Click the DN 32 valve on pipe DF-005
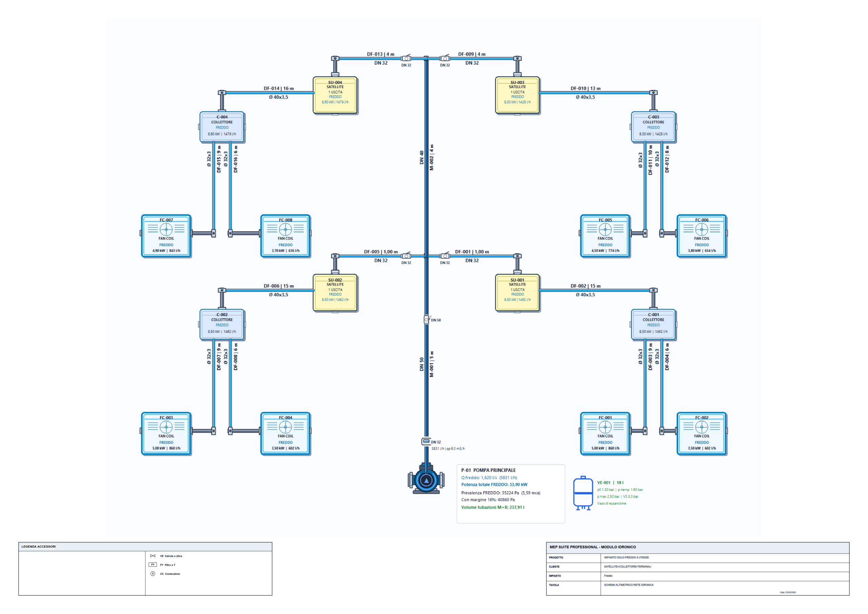This screenshot has height=614, width=868. [x=406, y=256]
